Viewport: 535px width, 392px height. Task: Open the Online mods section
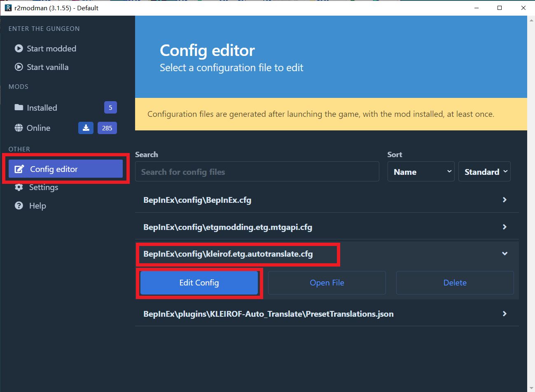(x=39, y=128)
